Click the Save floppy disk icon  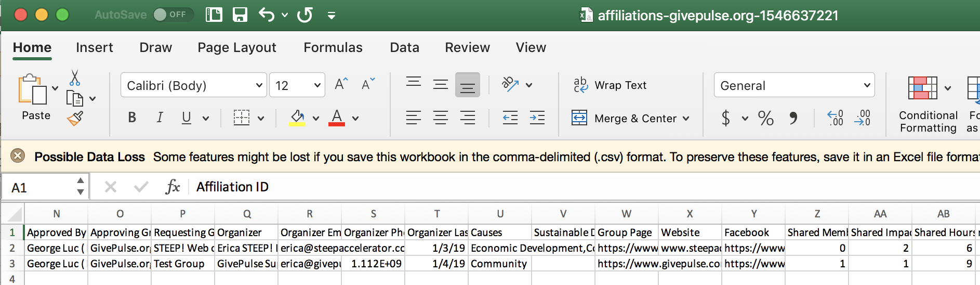(240, 15)
